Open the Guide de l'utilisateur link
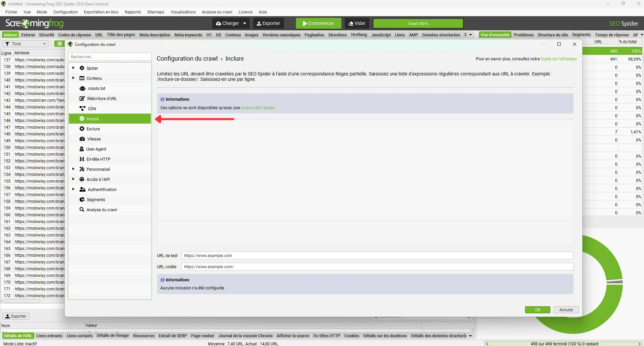The image size is (644, 346). pos(559,59)
